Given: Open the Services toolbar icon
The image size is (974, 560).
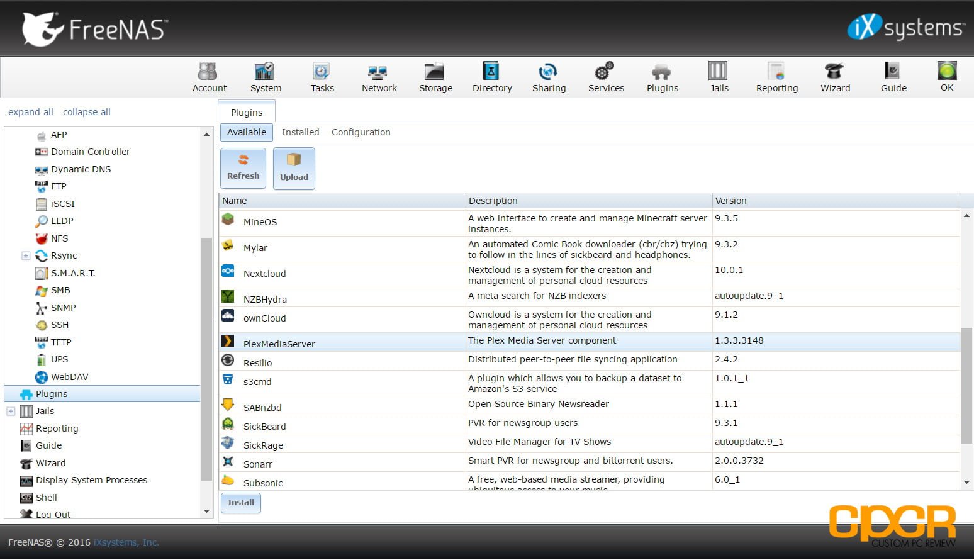Looking at the screenshot, I should 606,77.
